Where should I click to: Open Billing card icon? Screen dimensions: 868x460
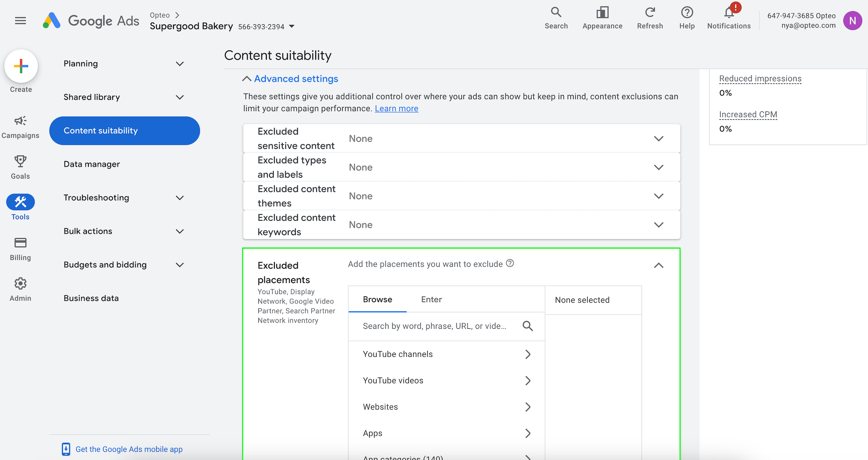click(x=20, y=243)
